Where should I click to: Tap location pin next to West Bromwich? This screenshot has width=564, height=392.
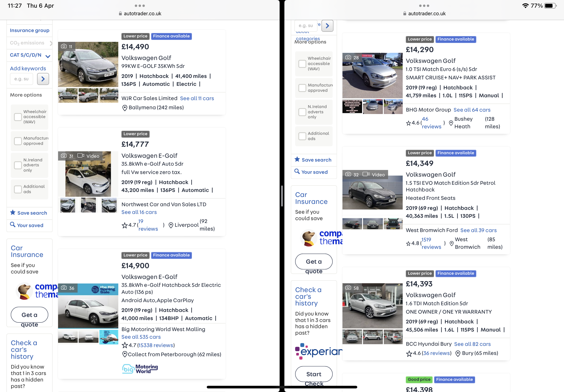[451, 243]
